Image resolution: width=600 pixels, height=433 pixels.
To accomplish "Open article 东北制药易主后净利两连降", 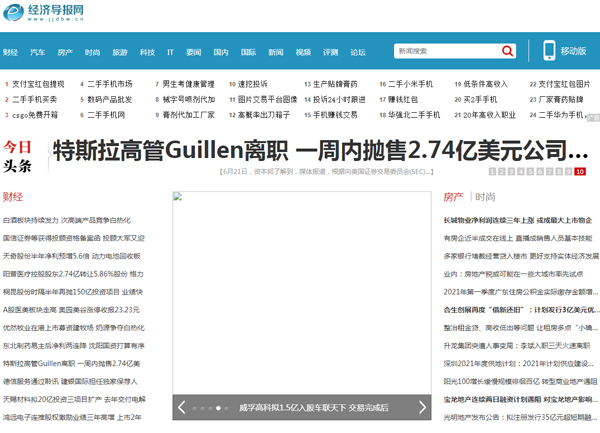I will [74, 346].
